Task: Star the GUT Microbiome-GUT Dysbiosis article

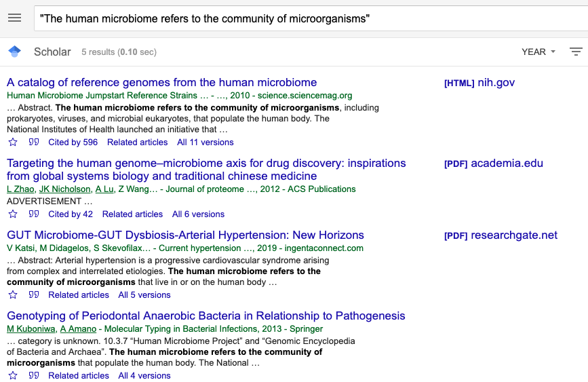Action: pos(13,295)
